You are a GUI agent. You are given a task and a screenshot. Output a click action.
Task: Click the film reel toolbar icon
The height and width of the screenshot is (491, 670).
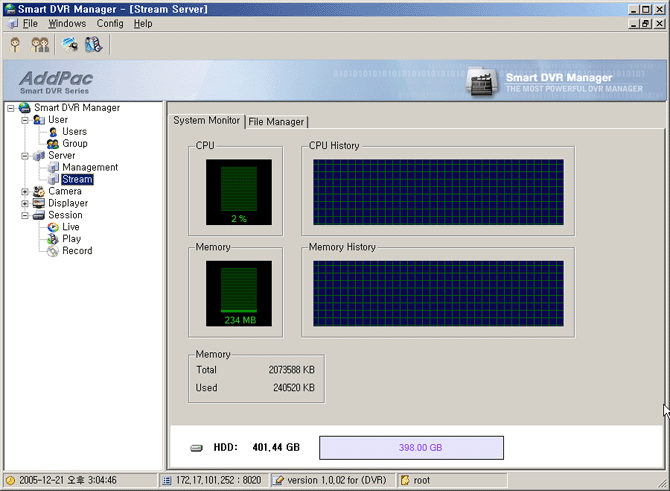click(x=94, y=44)
